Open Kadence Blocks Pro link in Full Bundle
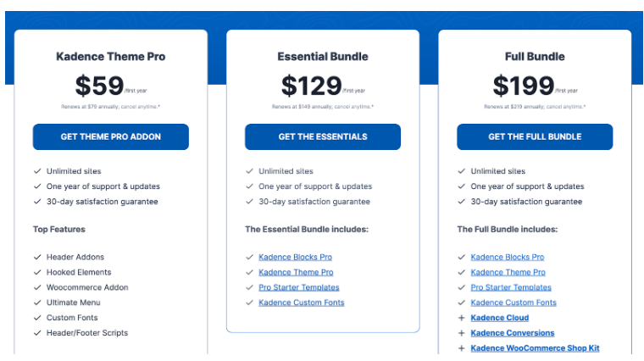 [508, 257]
